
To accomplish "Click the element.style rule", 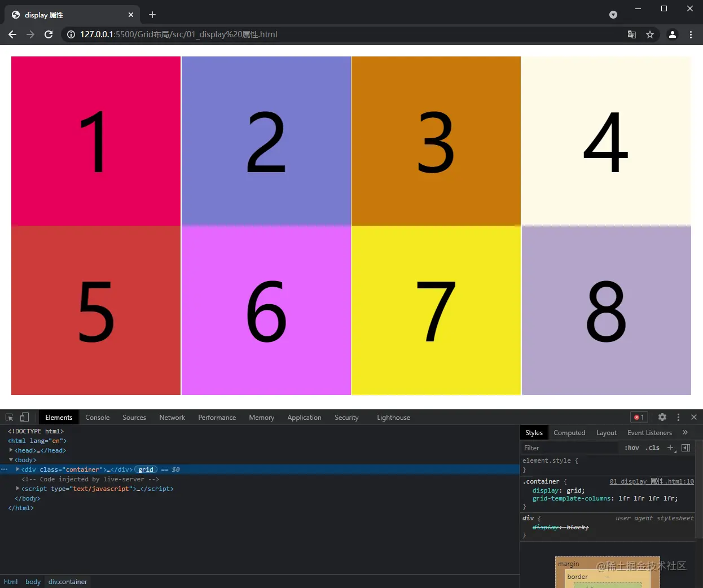I will point(550,460).
